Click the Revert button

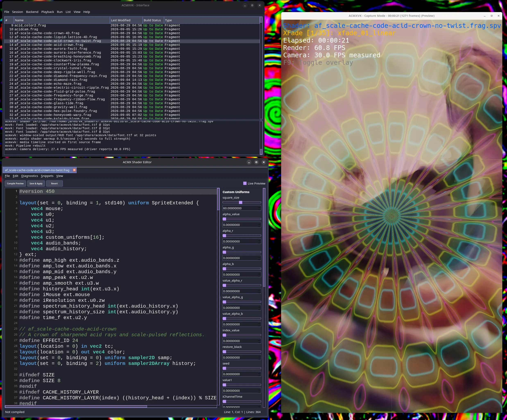[54, 183]
